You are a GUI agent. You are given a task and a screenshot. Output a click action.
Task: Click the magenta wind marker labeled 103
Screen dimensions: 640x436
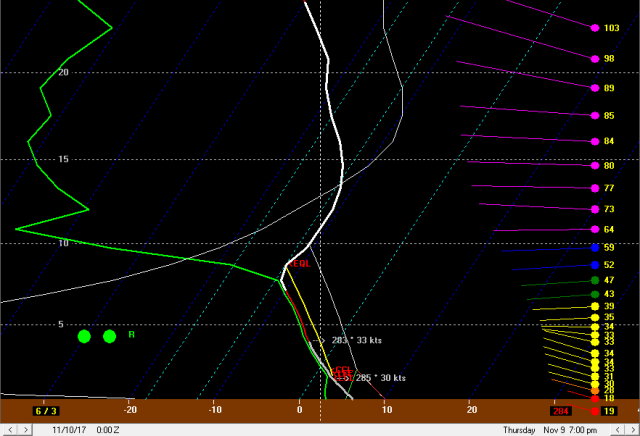tap(595, 28)
